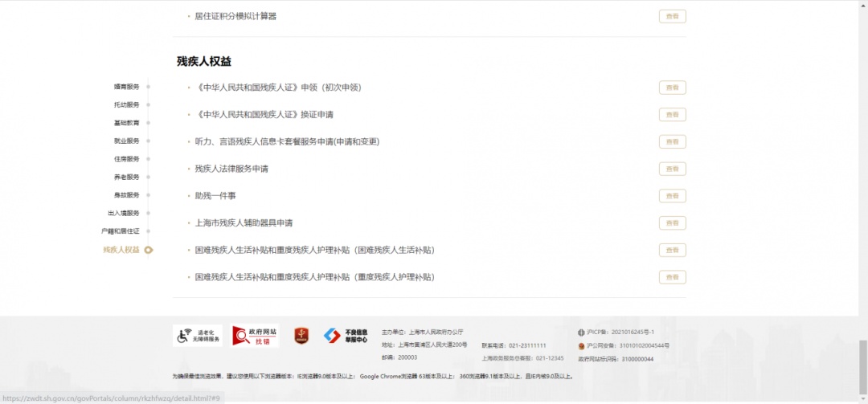Click 上海政务服务总客服 021-12345 text

pos(522,358)
